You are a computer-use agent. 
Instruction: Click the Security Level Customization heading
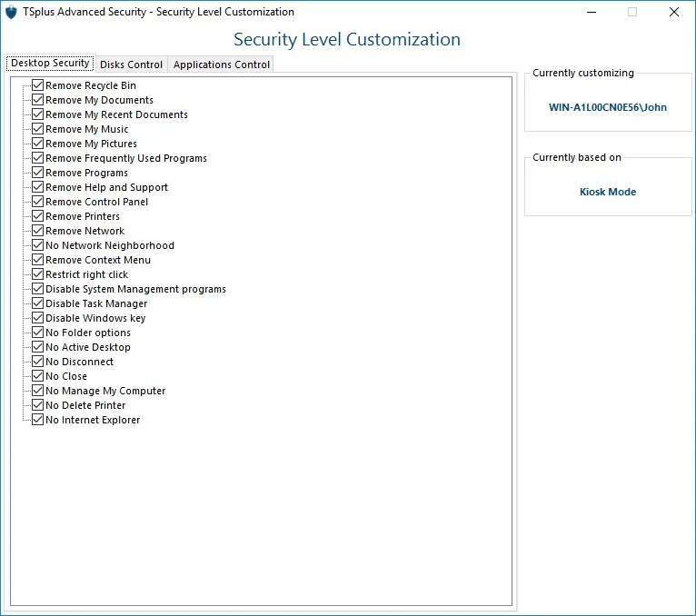pyautogui.click(x=347, y=39)
